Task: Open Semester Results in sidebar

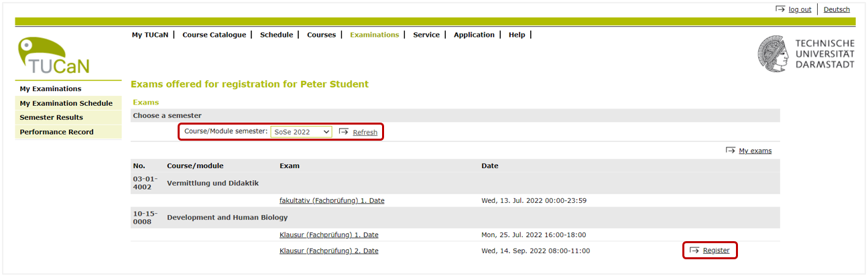Action: [68, 117]
